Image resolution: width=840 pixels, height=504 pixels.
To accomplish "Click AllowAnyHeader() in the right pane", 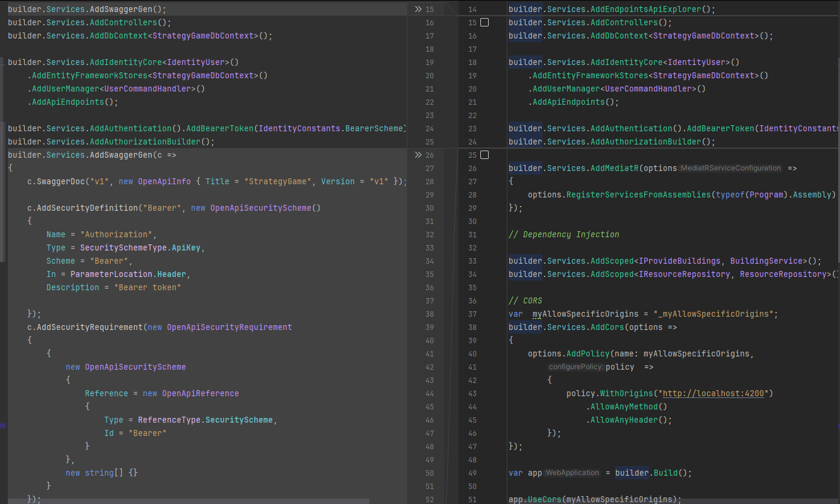I will pos(628,420).
